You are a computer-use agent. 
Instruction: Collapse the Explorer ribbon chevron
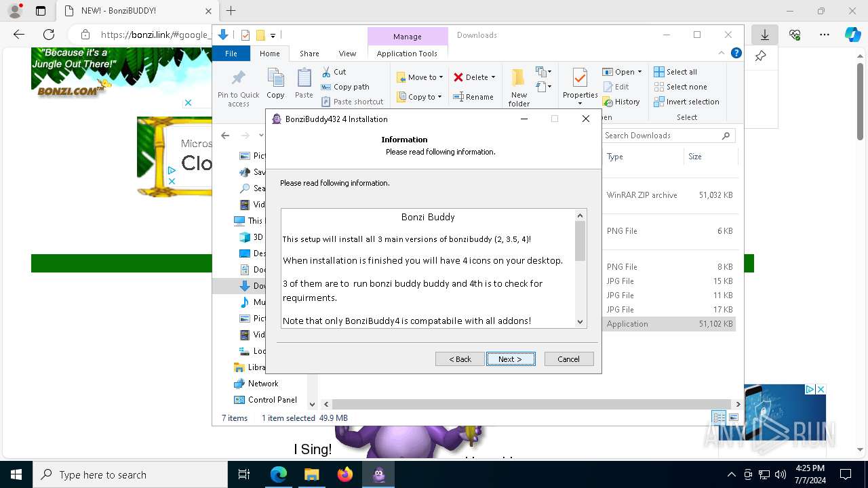[x=722, y=53]
